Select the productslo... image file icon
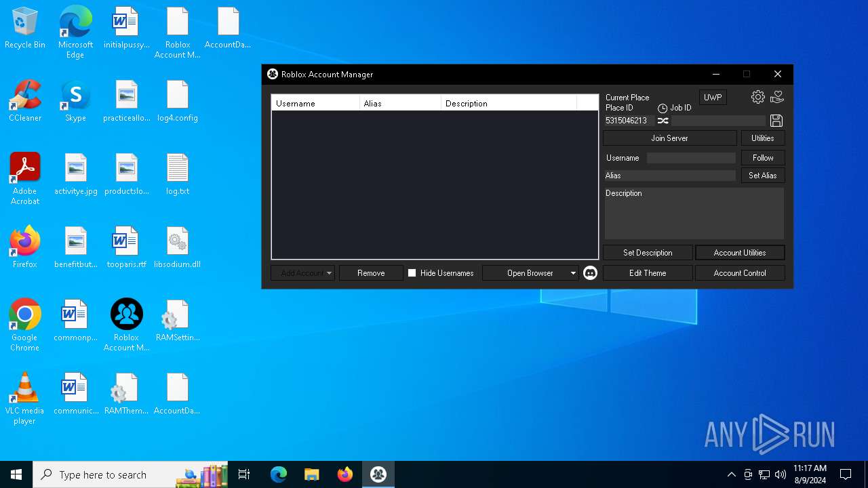Screen dimensions: 868x488 pyautogui.click(x=126, y=174)
